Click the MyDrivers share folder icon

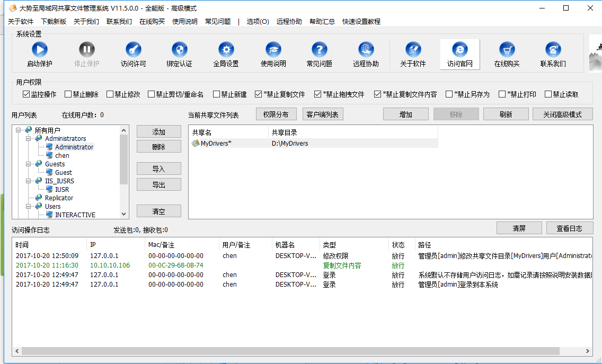coord(196,143)
